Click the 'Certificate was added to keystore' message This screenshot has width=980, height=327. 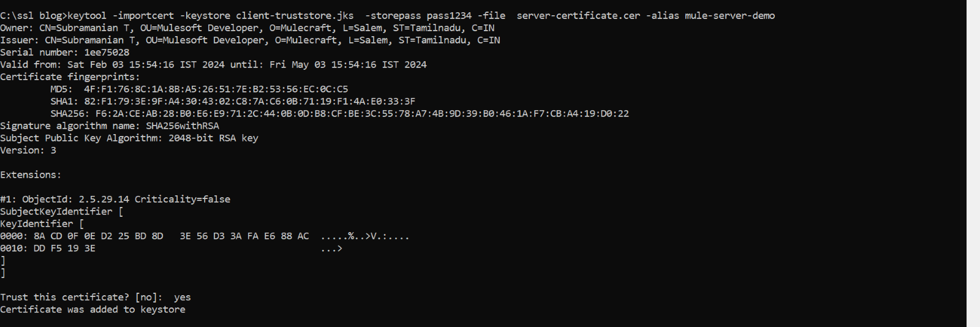tap(92, 310)
